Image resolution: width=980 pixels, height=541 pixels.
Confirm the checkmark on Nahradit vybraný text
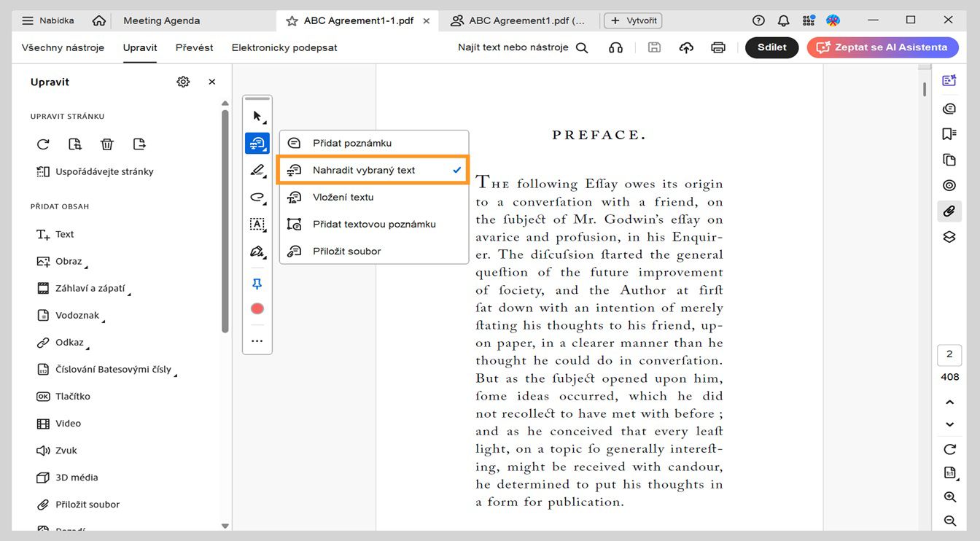456,170
